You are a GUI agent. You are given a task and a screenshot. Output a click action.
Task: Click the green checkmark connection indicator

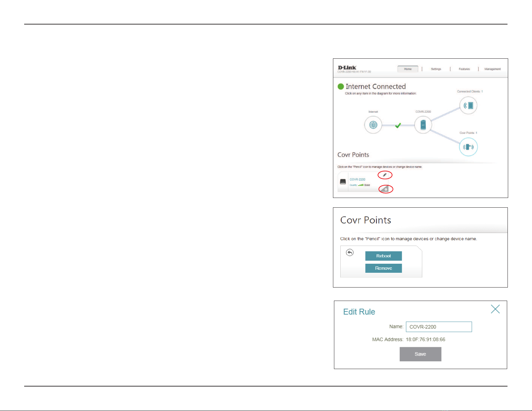[398, 125]
